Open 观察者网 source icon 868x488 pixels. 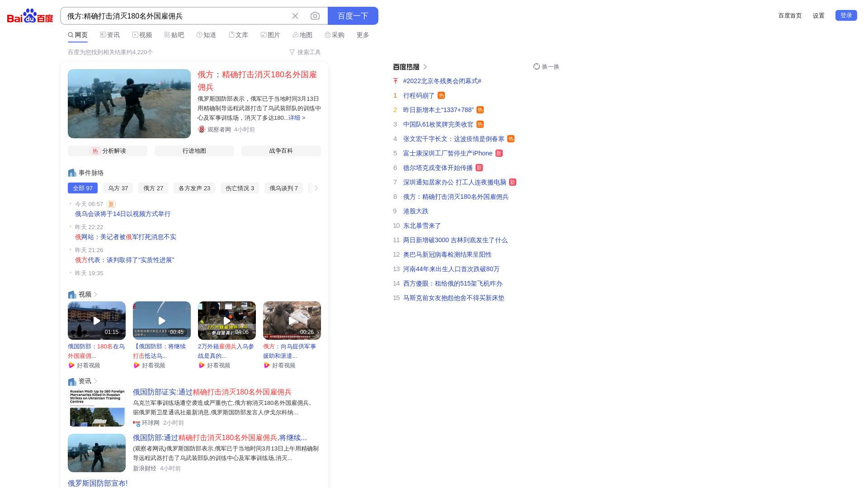point(202,129)
